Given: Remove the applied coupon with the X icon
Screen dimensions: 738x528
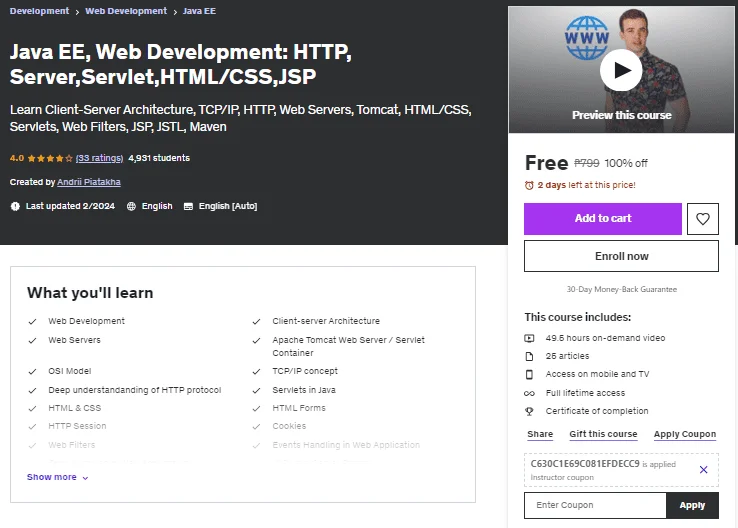Looking at the screenshot, I should tap(704, 470).
